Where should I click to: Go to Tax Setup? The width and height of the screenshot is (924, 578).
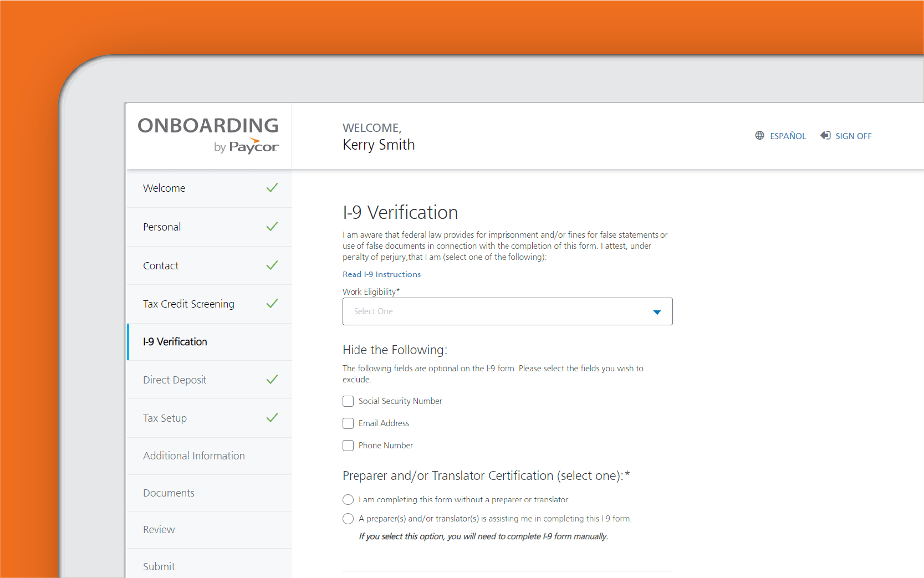pyautogui.click(x=210, y=418)
